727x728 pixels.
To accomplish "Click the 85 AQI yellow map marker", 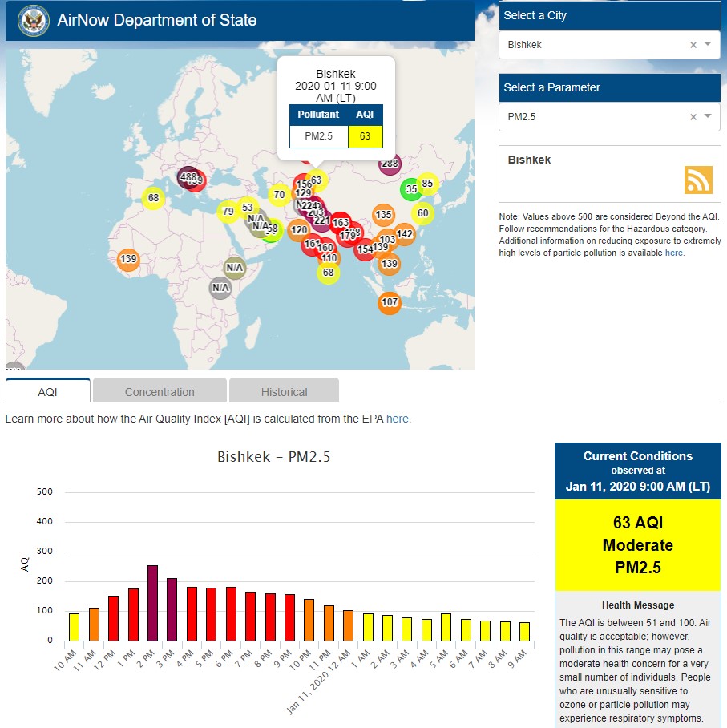I will coord(427,184).
